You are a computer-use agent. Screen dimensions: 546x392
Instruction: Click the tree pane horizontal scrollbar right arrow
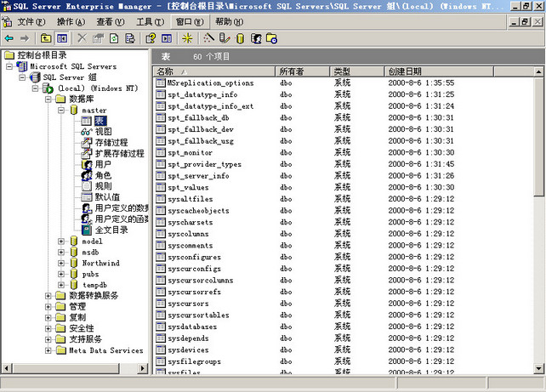coord(145,368)
